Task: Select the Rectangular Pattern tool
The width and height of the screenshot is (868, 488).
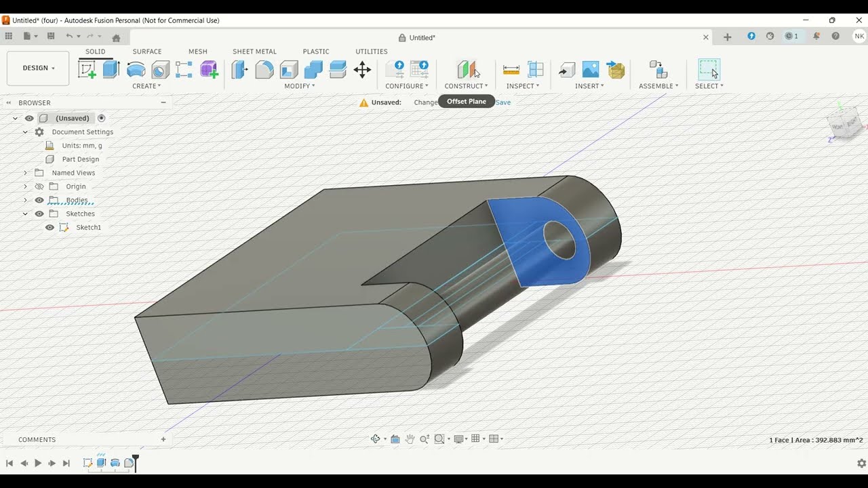Action: [184, 69]
